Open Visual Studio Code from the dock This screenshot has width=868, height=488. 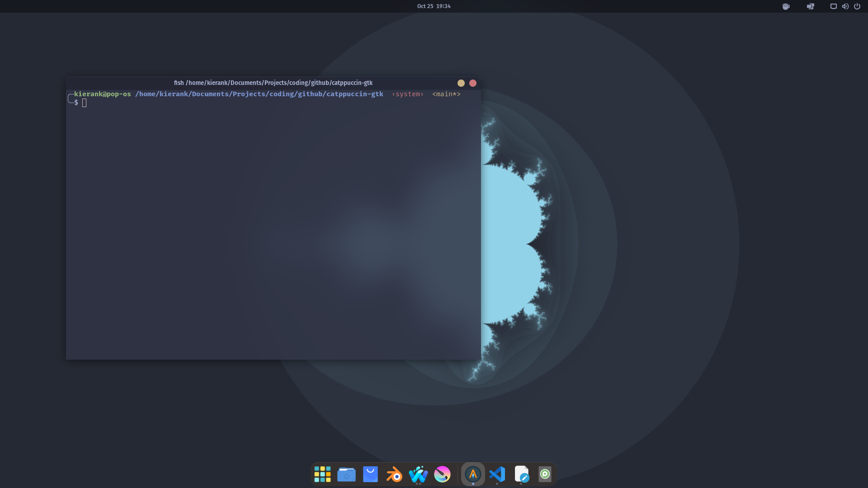click(x=497, y=474)
